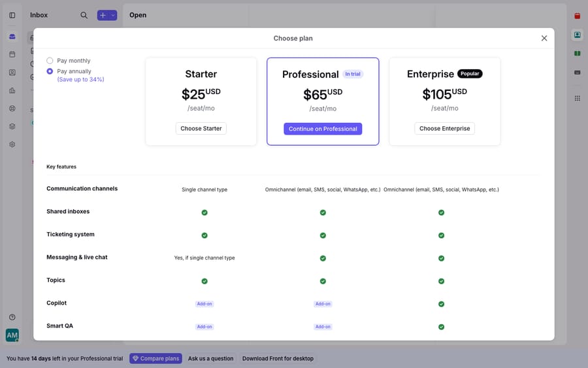The image size is (588, 368).
Task: Close the Choose plan dialog
Action: (x=544, y=39)
